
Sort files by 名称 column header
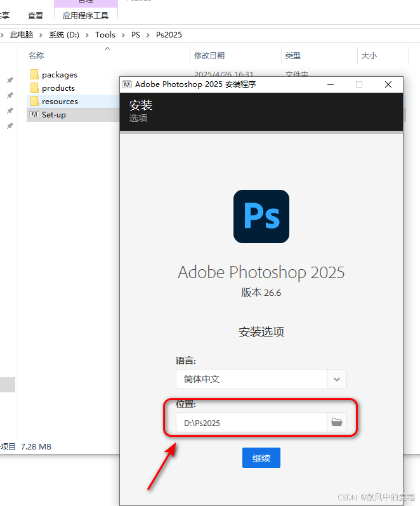[x=36, y=55]
